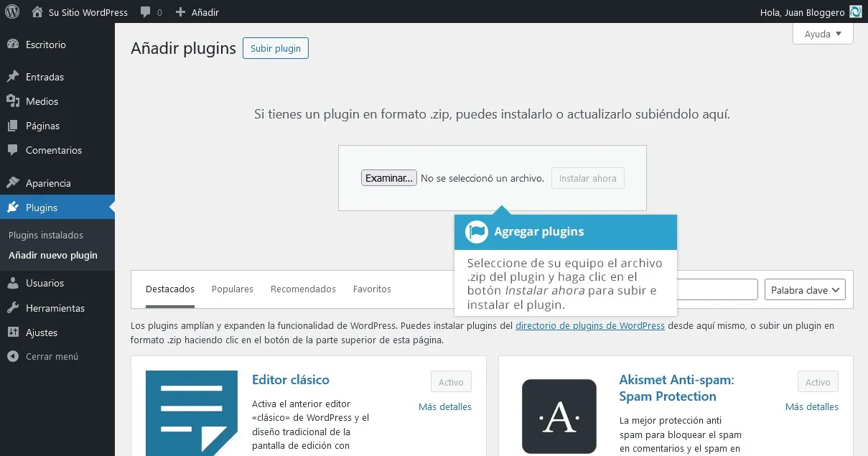Screen dimensions: 868x456
Task: Click the Herramientas wrench icon
Action: (13, 308)
